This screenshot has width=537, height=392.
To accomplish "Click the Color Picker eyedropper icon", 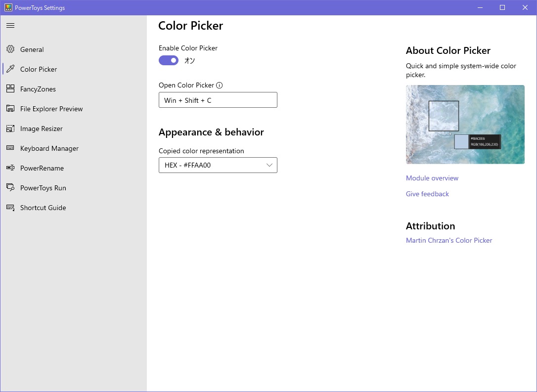I will (x=10, y=69).
